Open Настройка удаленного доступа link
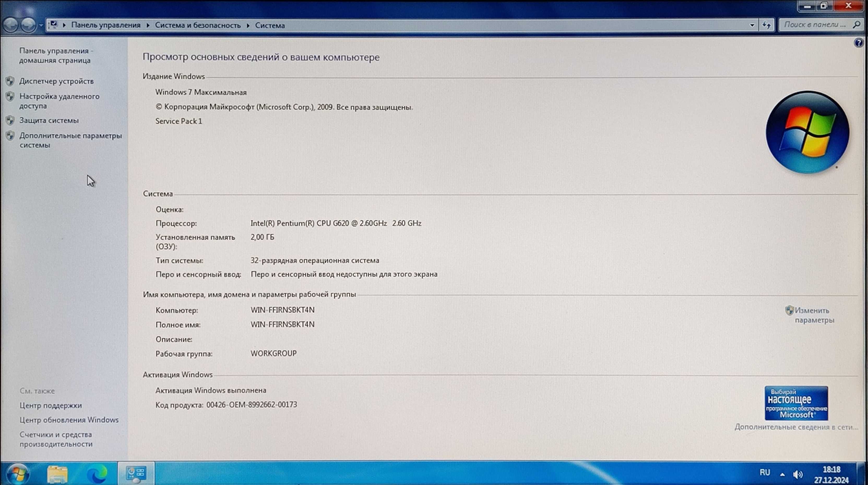The width and height of the screenshot is (868, 485). click(59, 101)
